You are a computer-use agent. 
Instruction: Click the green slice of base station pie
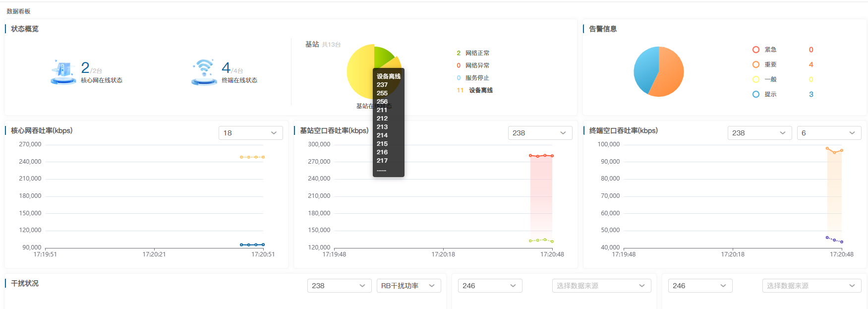tap(383, 56)
